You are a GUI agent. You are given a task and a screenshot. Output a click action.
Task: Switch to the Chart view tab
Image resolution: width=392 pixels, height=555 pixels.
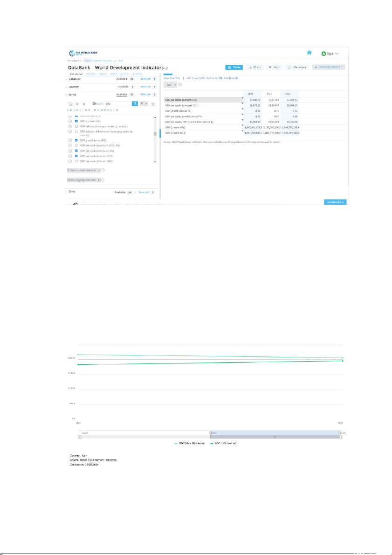coord(254,67)
